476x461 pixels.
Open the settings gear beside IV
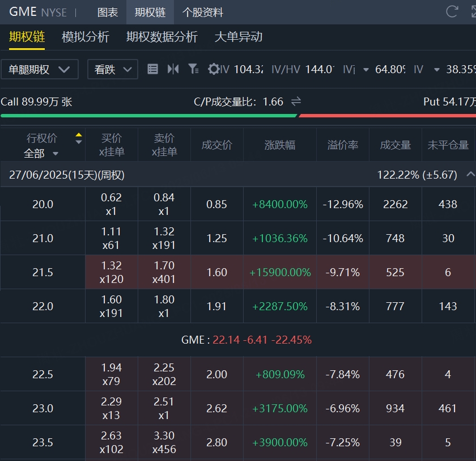214,69
